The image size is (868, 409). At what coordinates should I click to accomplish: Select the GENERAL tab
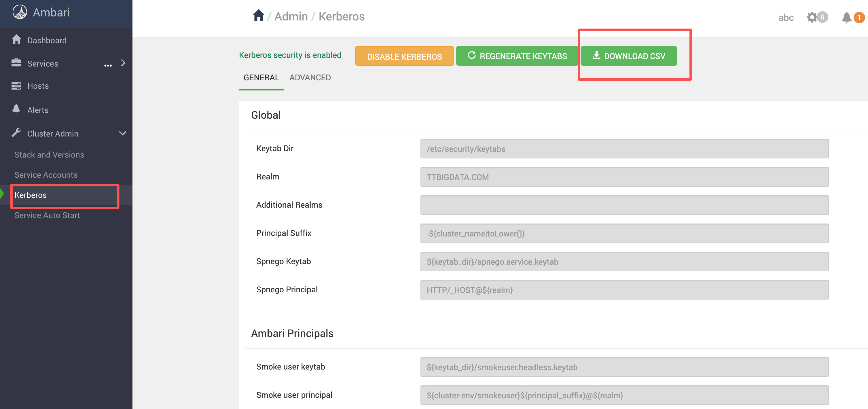[261, 77]
